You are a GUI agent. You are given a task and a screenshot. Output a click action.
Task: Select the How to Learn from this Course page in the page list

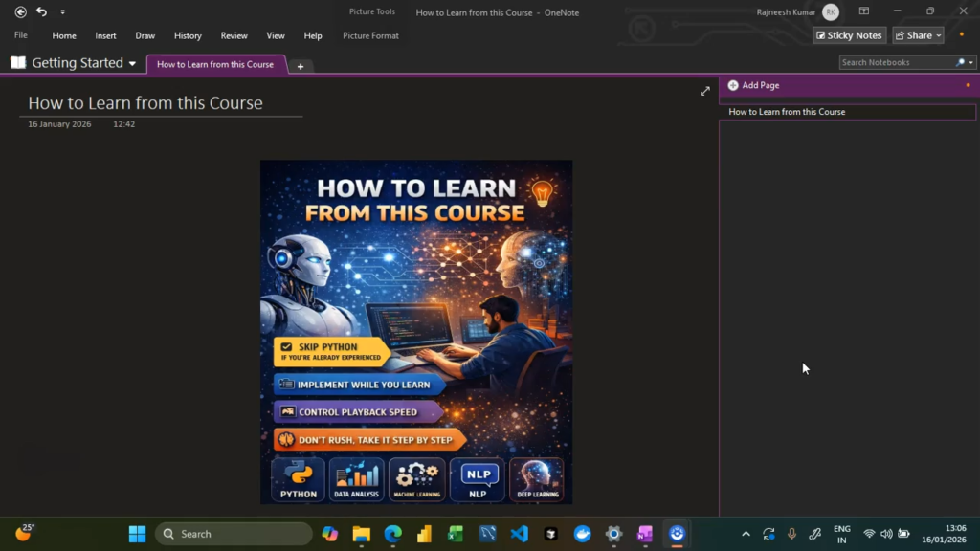click(848, 112)
